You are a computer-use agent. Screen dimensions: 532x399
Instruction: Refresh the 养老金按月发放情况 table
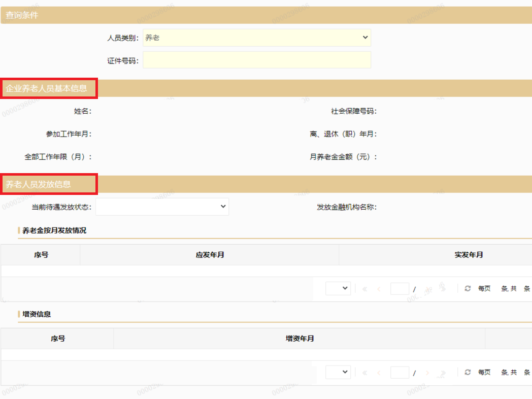[468, 288]
